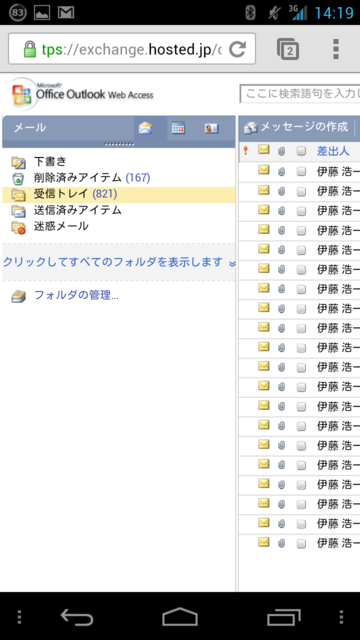Reload the page with the refresh icon
This screenshot has height=640, width=360.
pyautogui.click(x=237, y=49)
